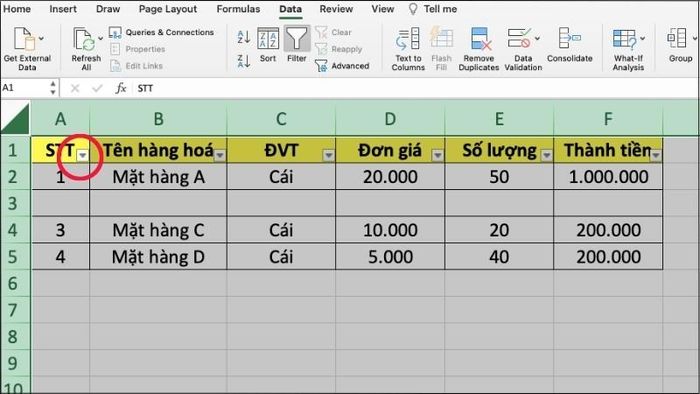Click the Name Box stepper arrows

[x=53, y=88]
